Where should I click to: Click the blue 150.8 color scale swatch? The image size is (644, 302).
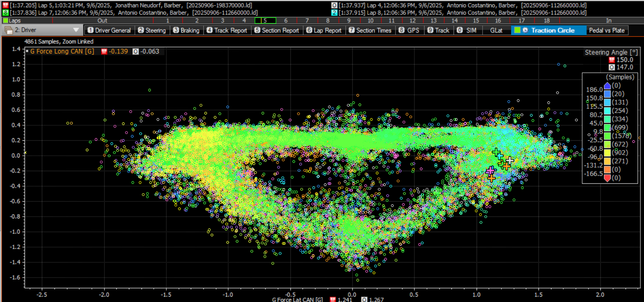[607, 94]
